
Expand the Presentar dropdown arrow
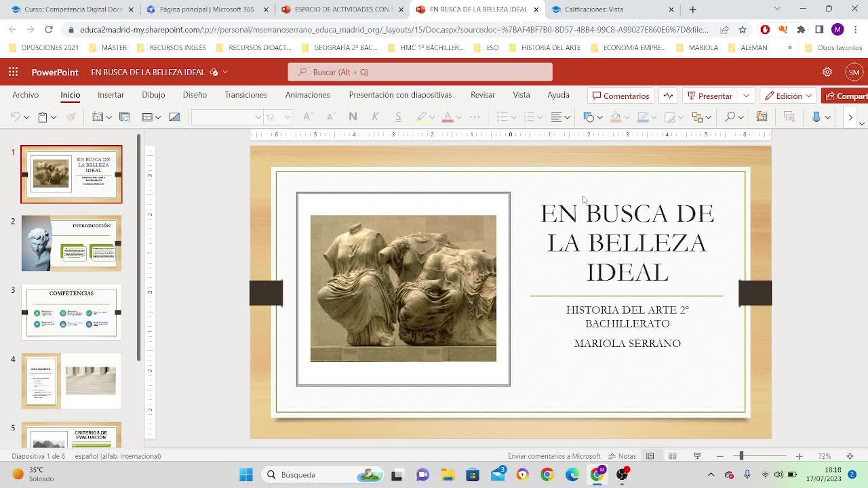[x=746, y=96]
